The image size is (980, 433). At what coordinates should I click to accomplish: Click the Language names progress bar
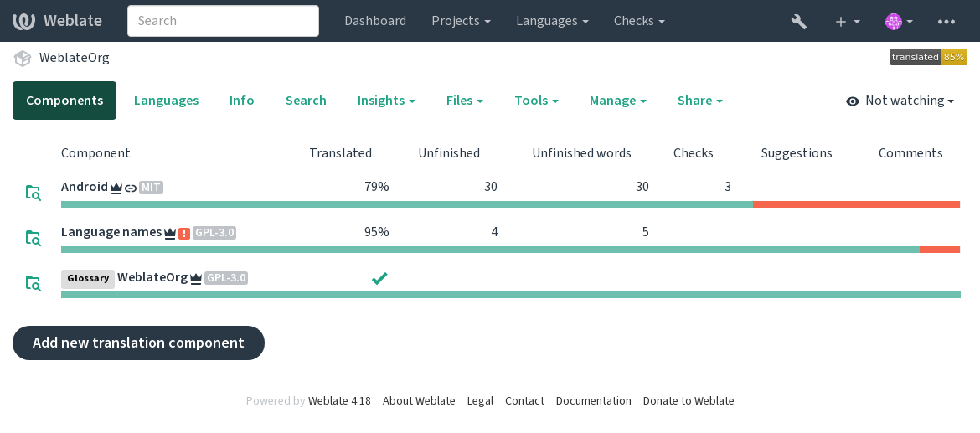click(x=511, y=250)
